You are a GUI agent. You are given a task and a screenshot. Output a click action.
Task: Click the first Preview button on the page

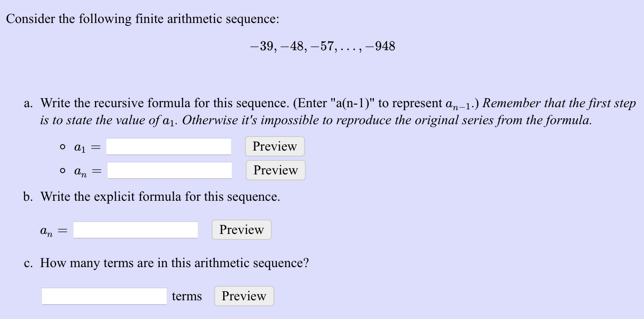pyautogui.click(x=274, y=146)
